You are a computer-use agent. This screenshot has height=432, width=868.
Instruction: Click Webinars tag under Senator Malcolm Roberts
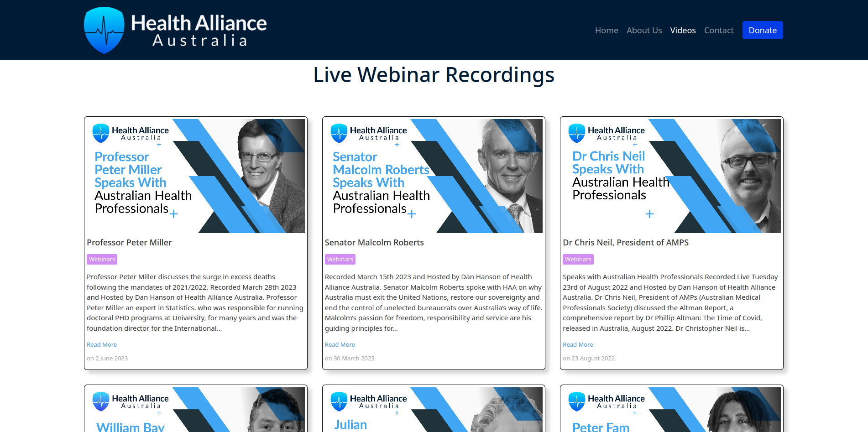(x=340, y=260)
